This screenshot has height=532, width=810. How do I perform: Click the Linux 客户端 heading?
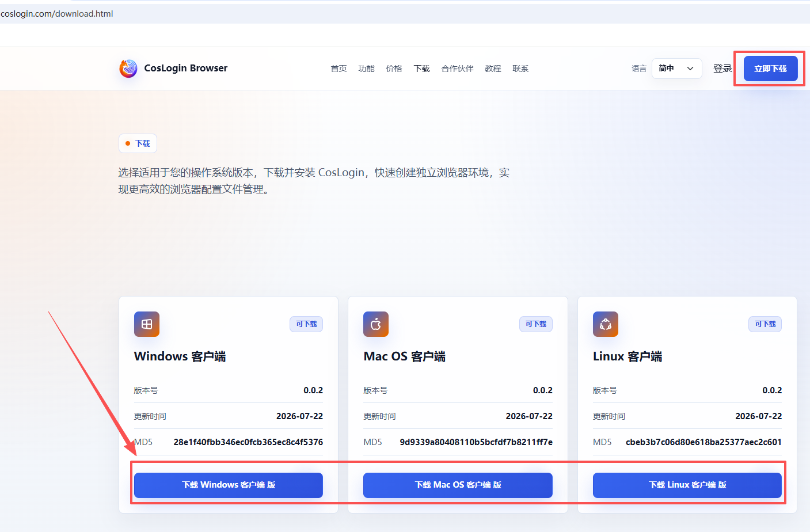point(628,356)
